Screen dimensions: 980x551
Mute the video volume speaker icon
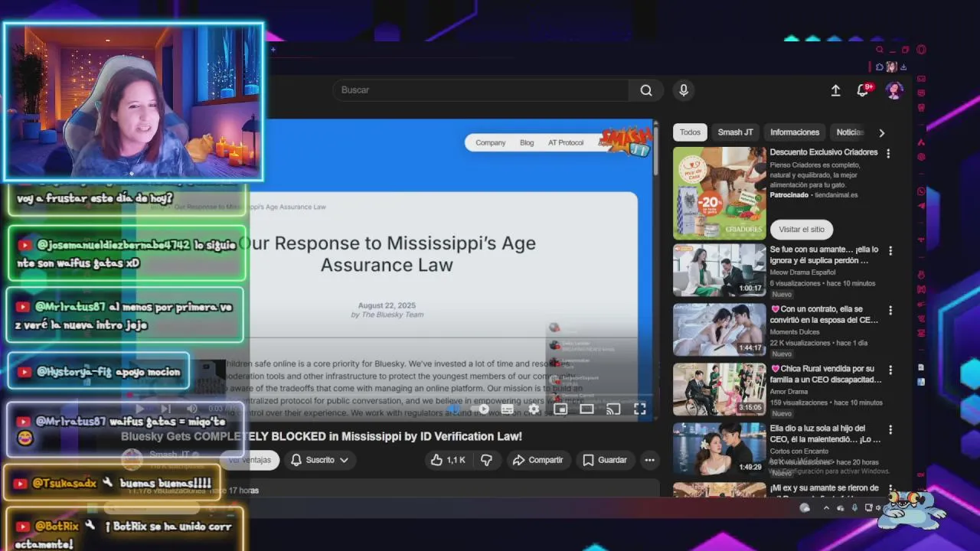192,409
